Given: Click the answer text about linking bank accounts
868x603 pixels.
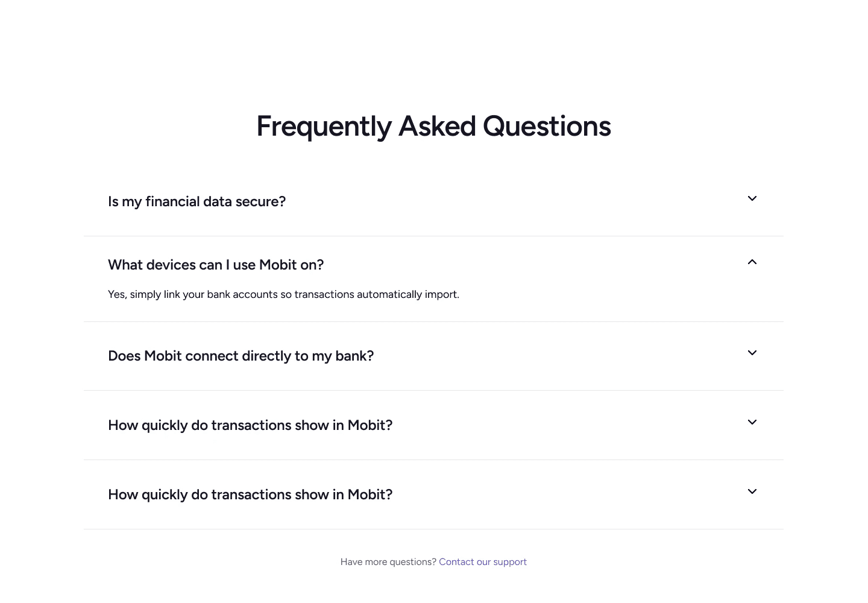Looking at the screenshot, I should tap(283, 294).
